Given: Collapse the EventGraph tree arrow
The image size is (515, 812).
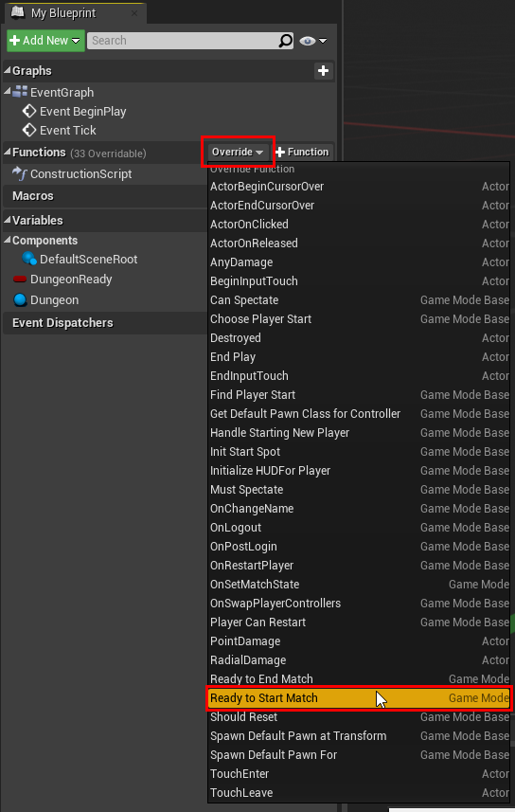Looking at the screenshot, I should click(8, 92).
